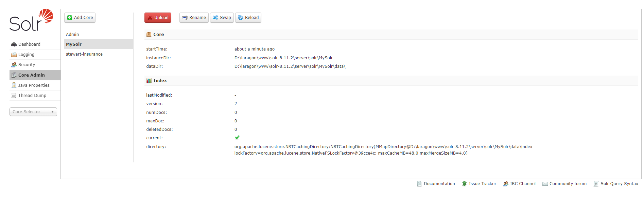Click the Core Admin grid icon
644x199 pixels.
pyautogui.click(x=14, y=75)
